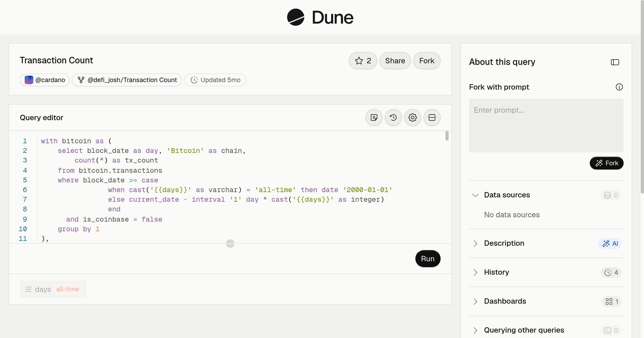Image resolution: width=644 pixels, height=338 pixels.
Task: Expand the Description section
Action: pos(475,243)
